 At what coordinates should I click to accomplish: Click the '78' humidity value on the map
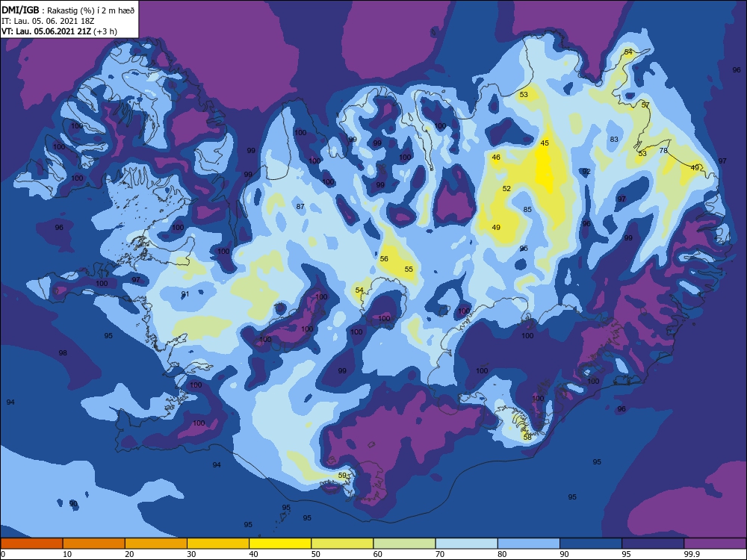coord(663,151)
